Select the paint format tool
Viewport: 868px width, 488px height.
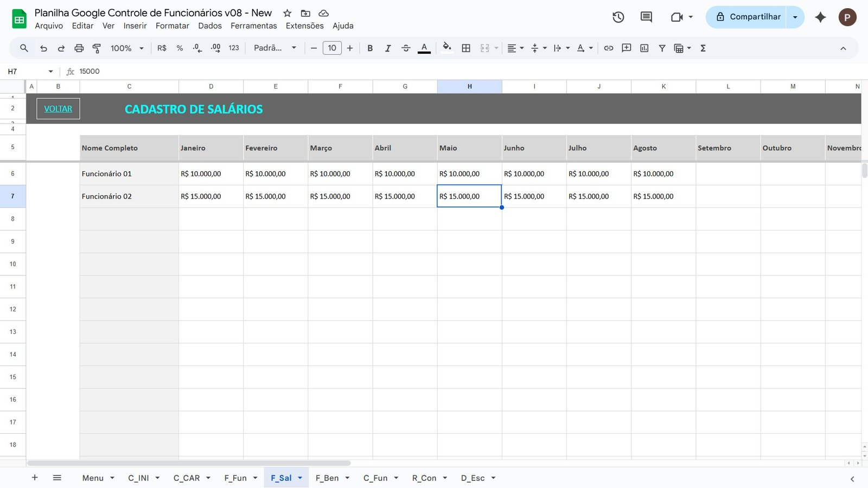[97, 48]
